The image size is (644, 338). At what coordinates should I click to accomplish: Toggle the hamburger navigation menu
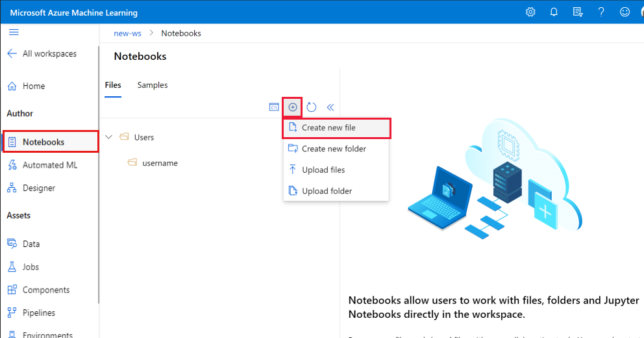(14, 32)
